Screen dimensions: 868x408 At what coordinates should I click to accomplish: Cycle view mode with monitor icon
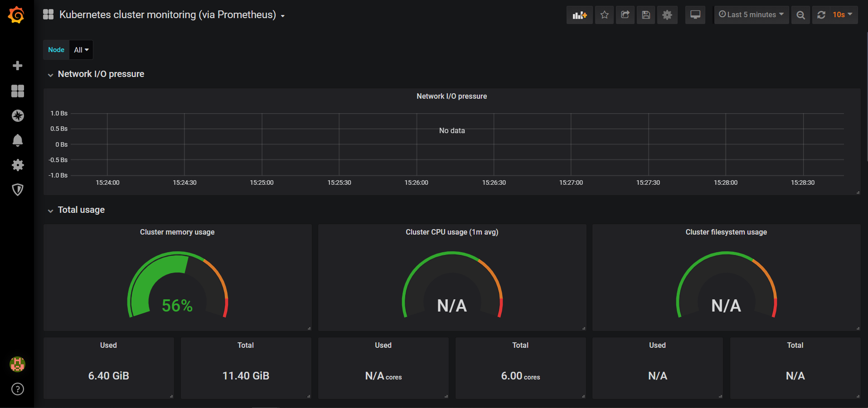point(695,15)
